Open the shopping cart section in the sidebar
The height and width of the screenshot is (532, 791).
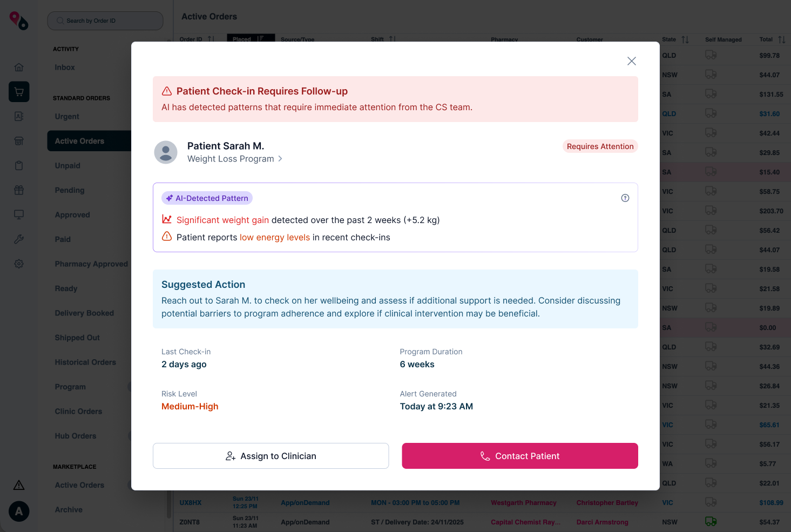(x=19, y=92)
